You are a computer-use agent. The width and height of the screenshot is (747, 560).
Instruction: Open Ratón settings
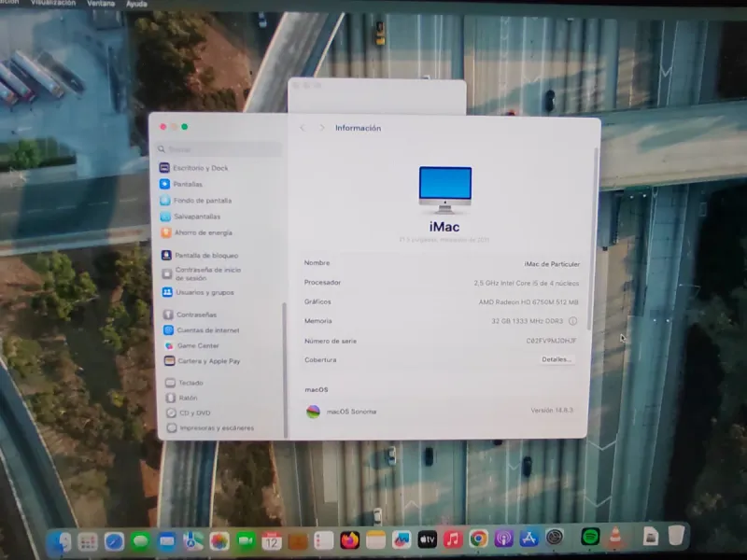pyautogui.click(x=181, y=398)
